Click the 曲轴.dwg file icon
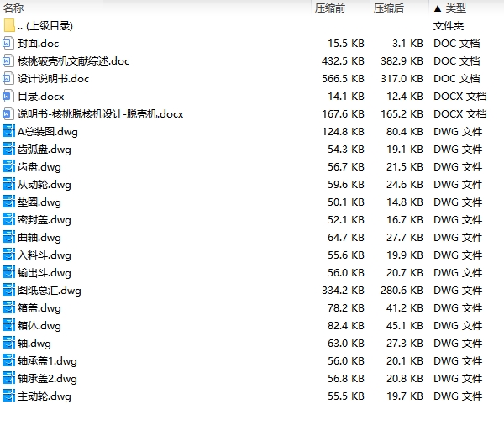 pyautogui.click(x=8, y=237)
